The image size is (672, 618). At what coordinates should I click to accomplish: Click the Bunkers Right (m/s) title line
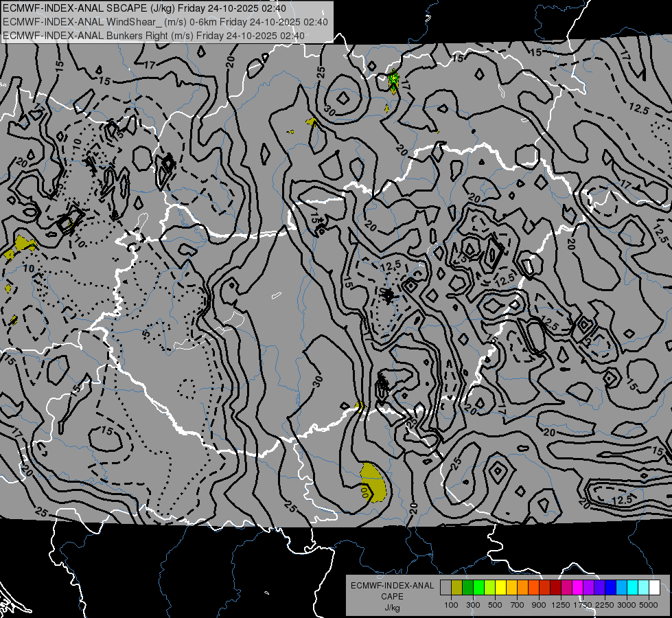coord(154,36)
